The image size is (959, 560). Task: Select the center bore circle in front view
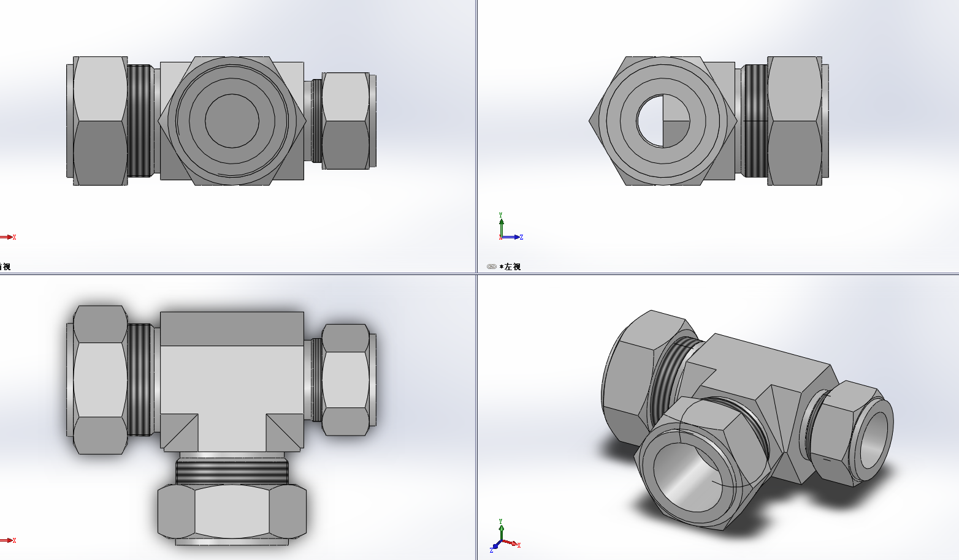click(232, 121)
